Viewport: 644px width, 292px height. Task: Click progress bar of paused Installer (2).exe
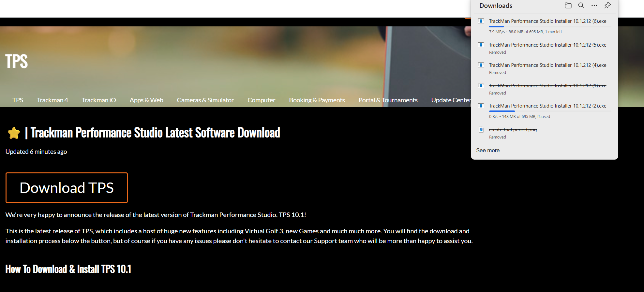pyautogui.click(x=550, y=111)
